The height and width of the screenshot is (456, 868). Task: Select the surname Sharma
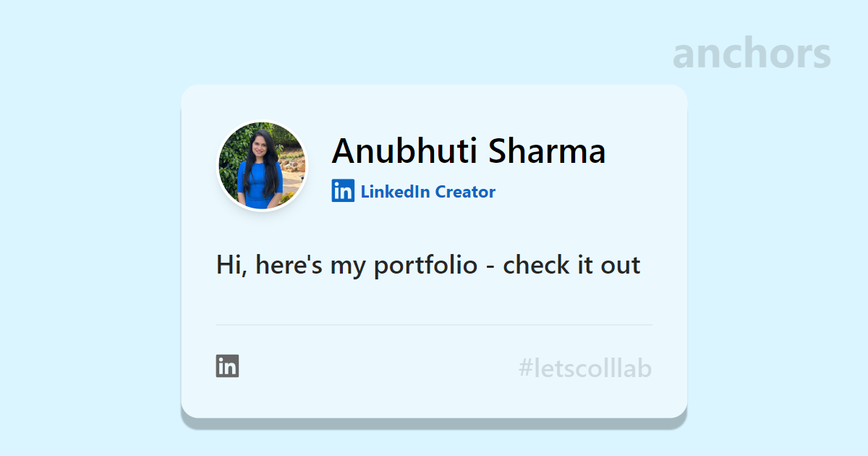pos(547,151)
